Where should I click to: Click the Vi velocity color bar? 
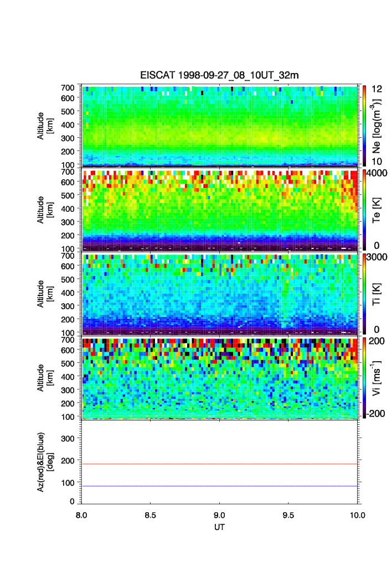pyautogui.click(x=364, y=377)
